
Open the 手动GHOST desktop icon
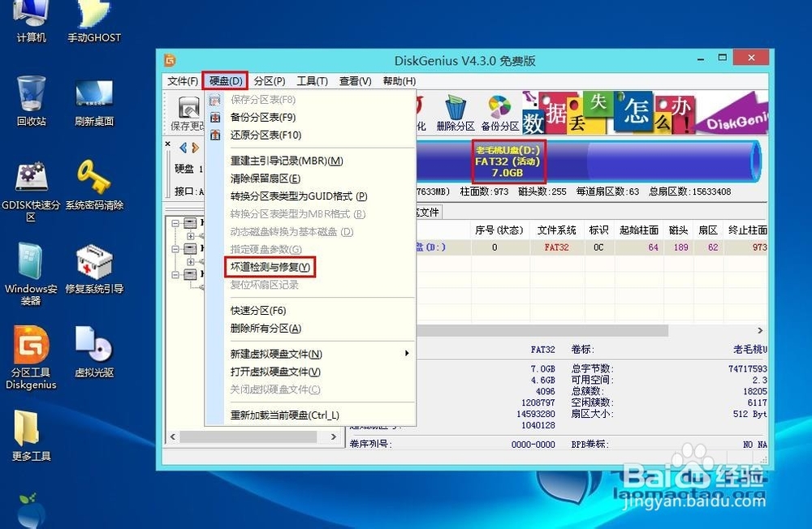(93, 21)
